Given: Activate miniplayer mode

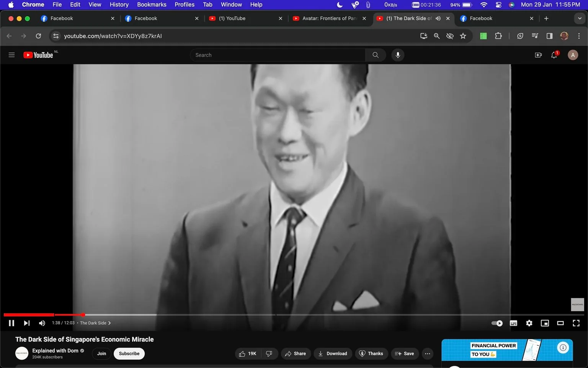Looking at the screenshot, I should tap(545, 323).
